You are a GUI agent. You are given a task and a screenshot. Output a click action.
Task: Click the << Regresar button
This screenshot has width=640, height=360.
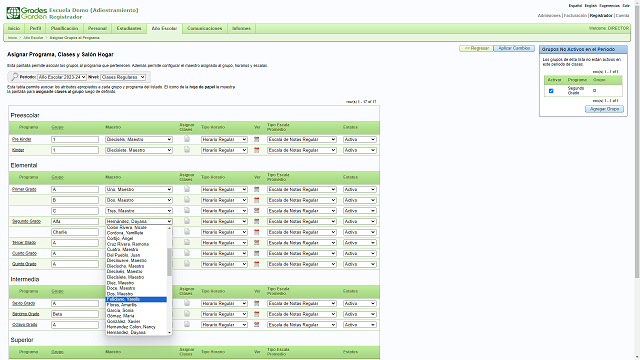(x=476, y=48)
